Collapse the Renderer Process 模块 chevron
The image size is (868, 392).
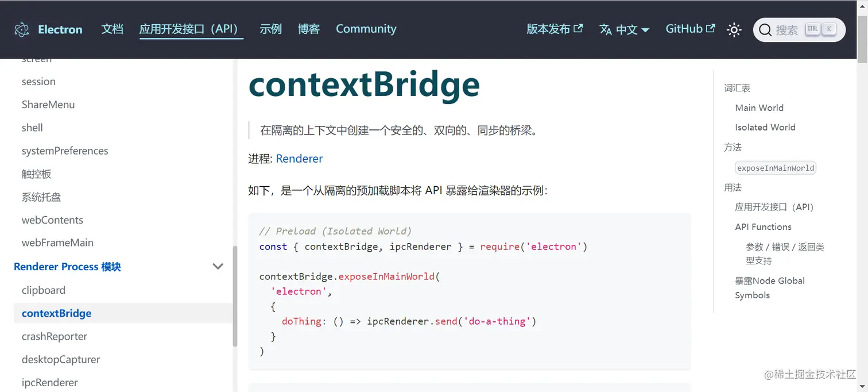218,267
